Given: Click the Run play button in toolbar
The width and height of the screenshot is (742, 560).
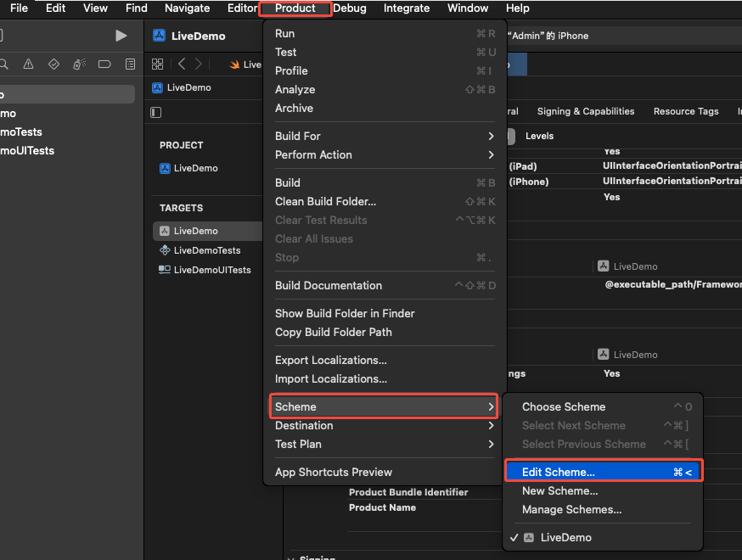Looking at the screenshot, I should point(121,36).
